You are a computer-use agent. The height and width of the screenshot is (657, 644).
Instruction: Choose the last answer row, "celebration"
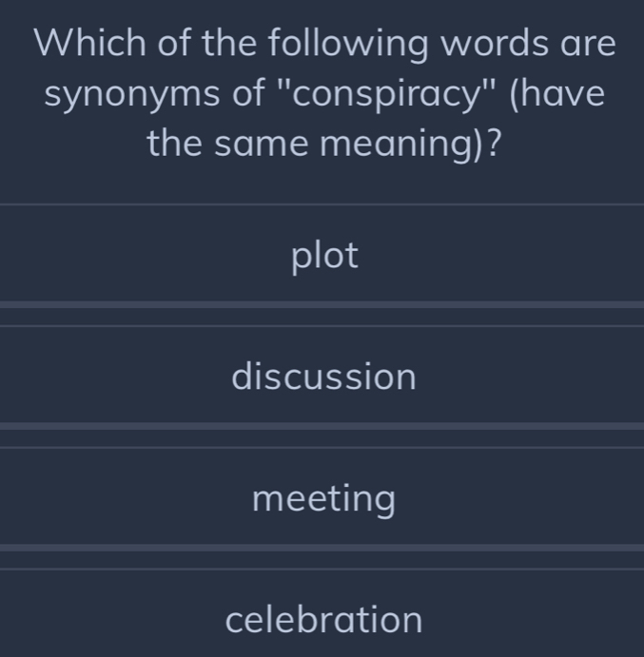[x=323, y=619]
